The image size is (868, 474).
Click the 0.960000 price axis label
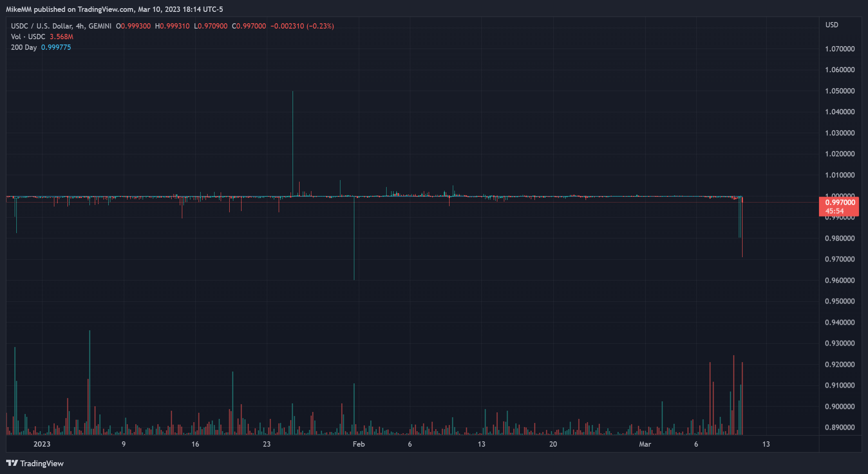pyautogui.click(x=840, y=280)
